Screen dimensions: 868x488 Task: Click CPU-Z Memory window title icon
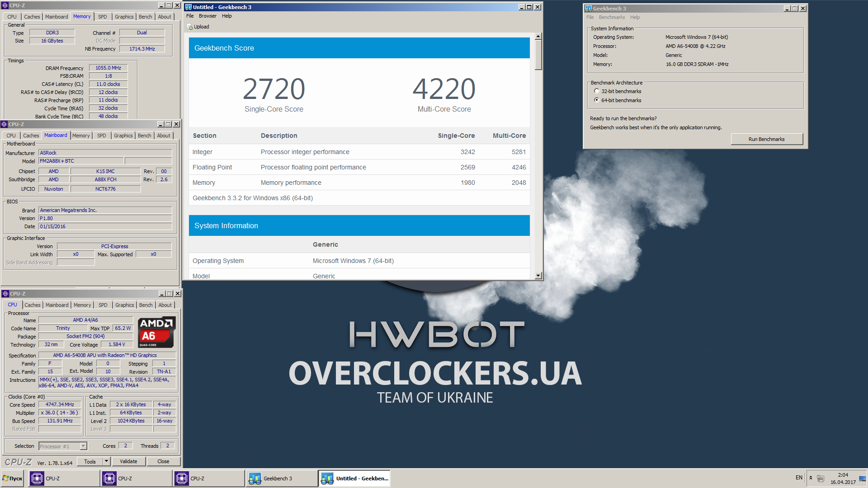coord(5,5)
